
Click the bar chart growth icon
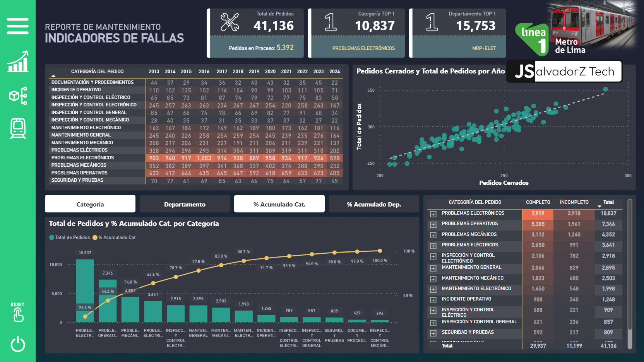[18, 62]
